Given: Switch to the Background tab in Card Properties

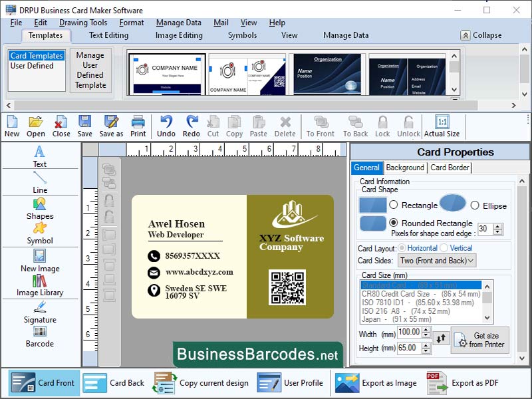Looking at the screenshot, I should [x=406, y=168].
